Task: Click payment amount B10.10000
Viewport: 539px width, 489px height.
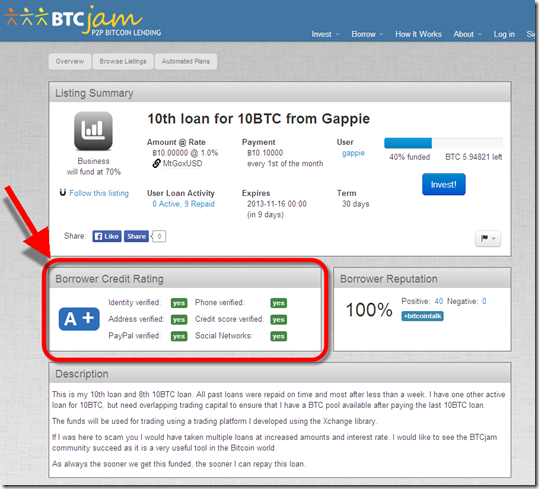Action: click(x=265, y=153)
